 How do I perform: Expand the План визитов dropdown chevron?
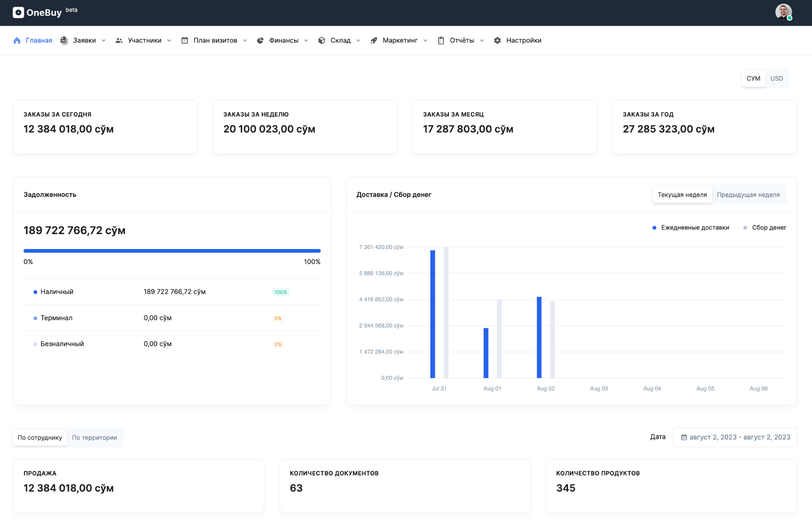click(x=245, y=41)
